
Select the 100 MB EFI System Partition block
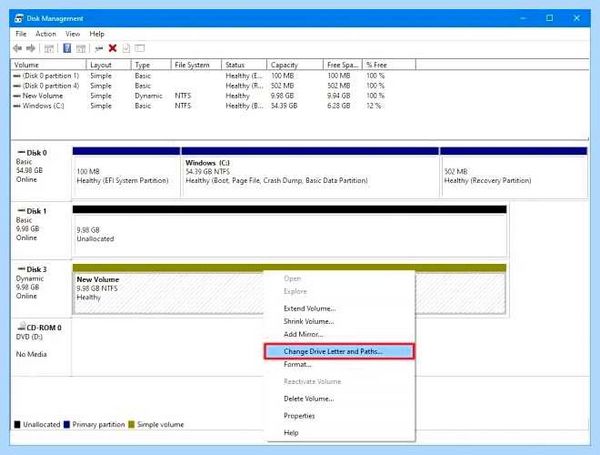click(126, 173)
